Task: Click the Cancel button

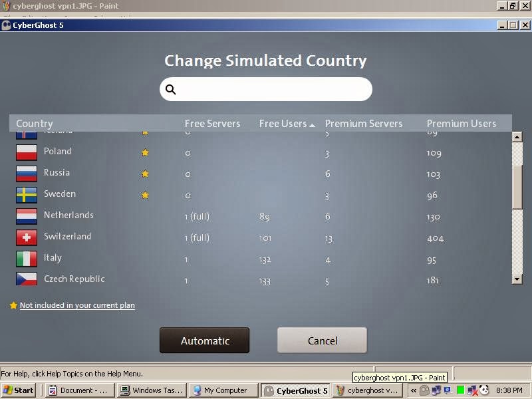Action: [x=323, y=340]
